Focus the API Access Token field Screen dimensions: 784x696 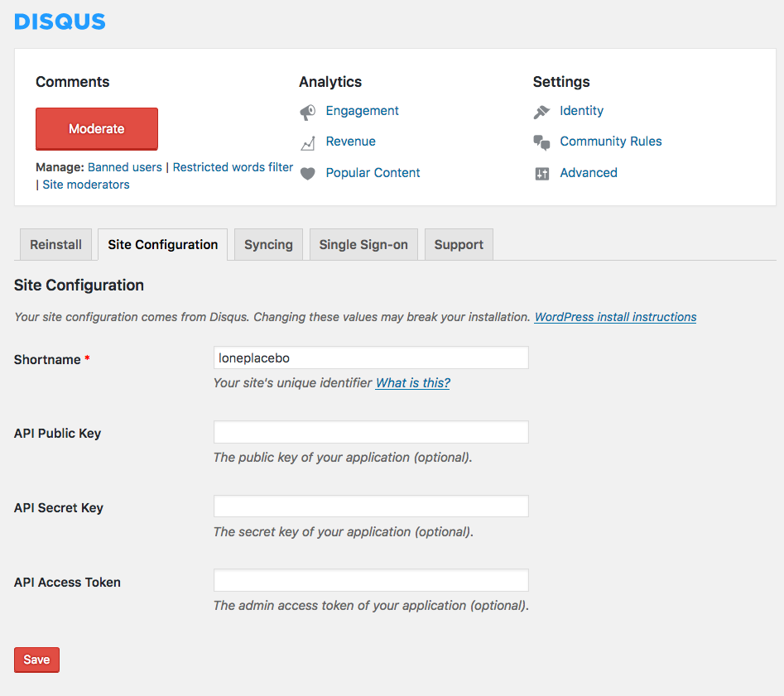tap(371, 580)
